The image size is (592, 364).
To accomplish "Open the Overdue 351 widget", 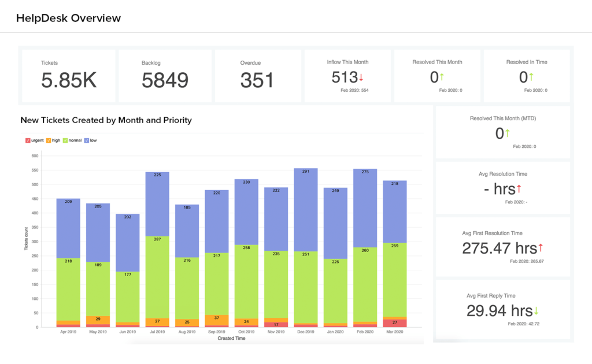I will click(258, 76).
